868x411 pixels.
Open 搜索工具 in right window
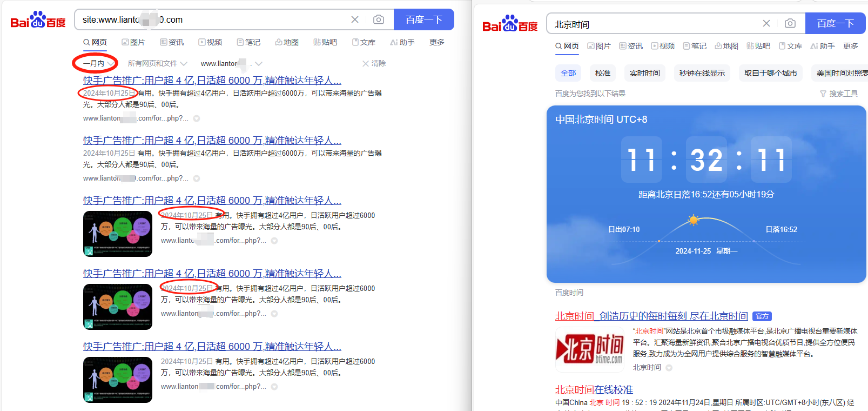[x=839, y=94]
